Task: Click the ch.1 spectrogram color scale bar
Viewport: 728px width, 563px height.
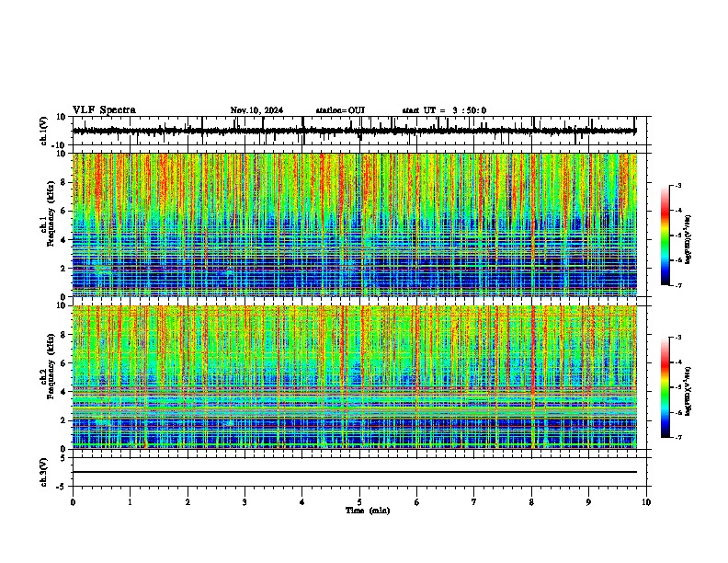Action: tap(665, 236)
